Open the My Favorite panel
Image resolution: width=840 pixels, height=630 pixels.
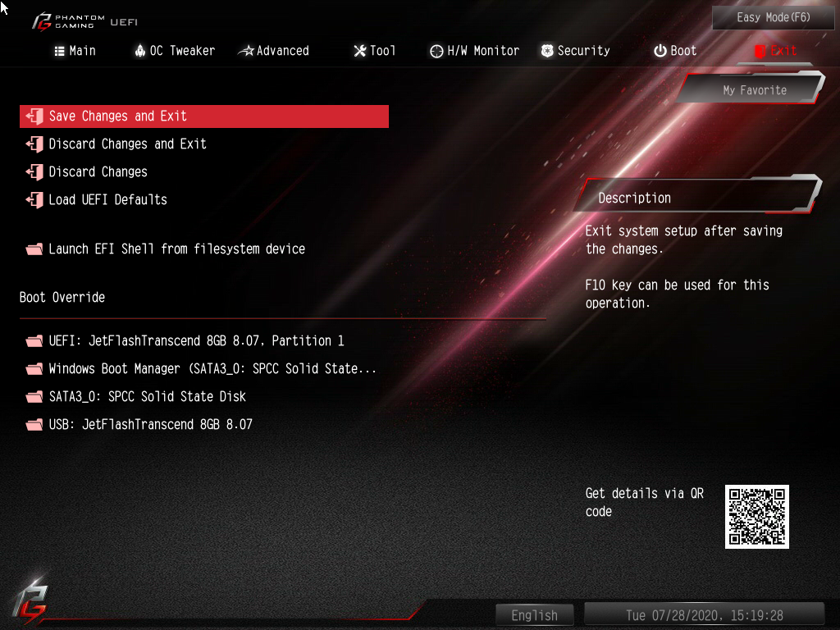click(753, 90)
